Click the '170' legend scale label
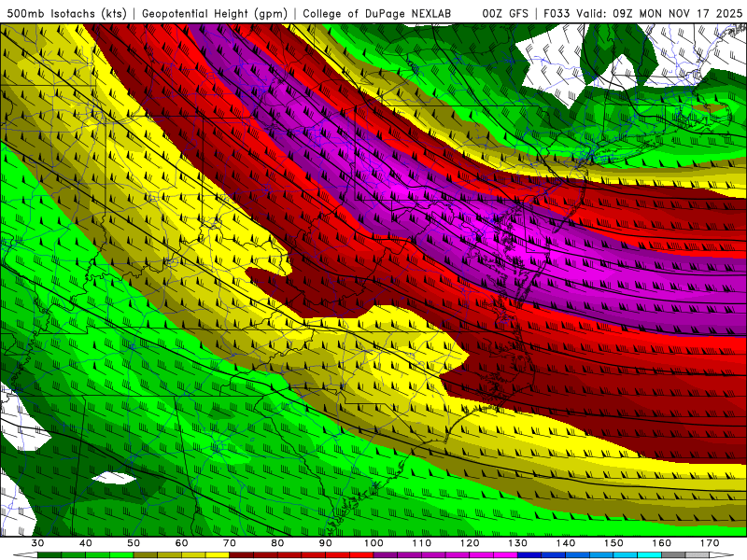The width and height of the screenshot is (747, 560). tap(710, 543)
